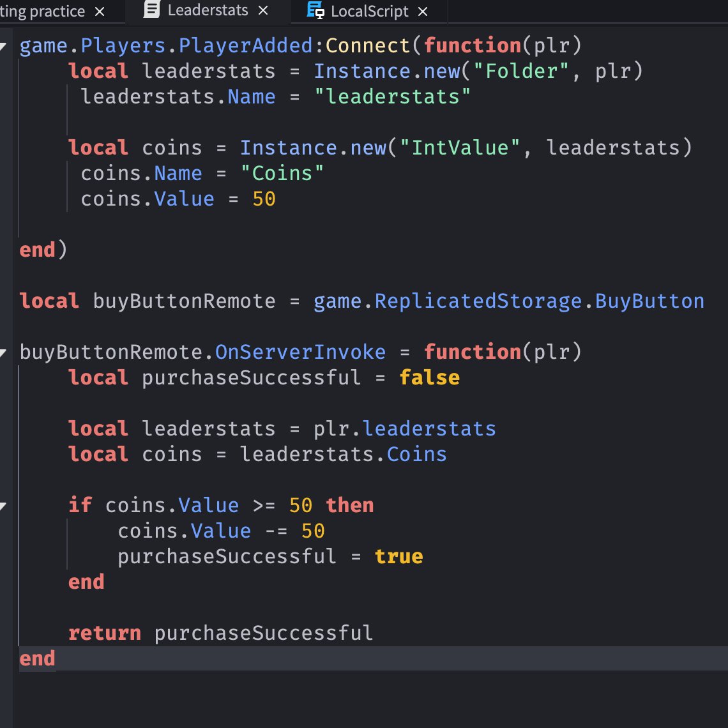This screenshot has width=728, height=728.
Task: Click 'buyButtonRemote' in the local declaration
Action: [x=184, y=301]
